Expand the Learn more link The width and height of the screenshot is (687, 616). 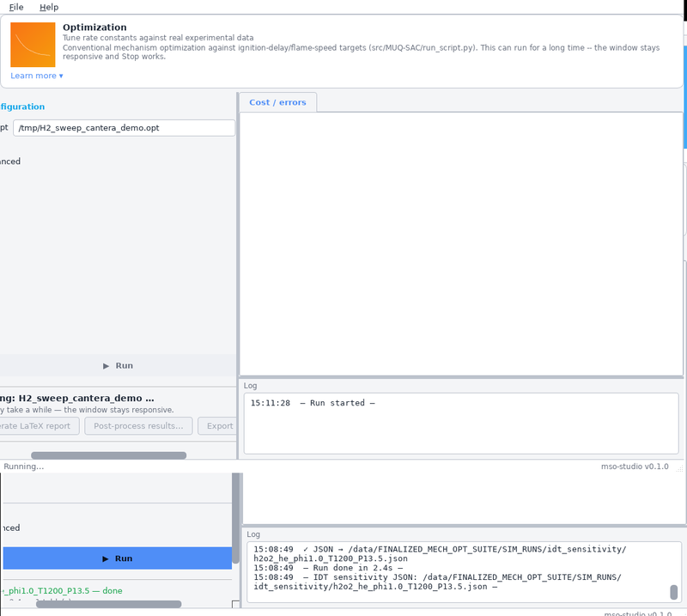click(x=37, y=76)
